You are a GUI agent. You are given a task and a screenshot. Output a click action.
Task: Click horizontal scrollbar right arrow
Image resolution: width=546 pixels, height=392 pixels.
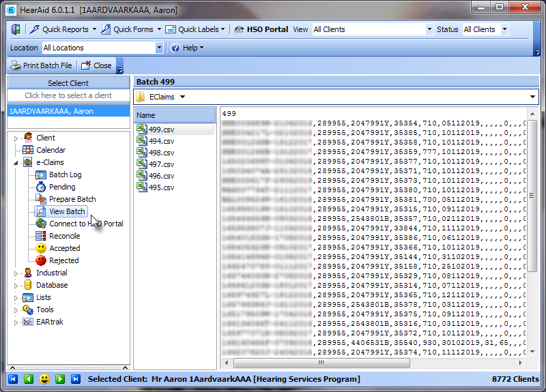click(x=520, y=363)
